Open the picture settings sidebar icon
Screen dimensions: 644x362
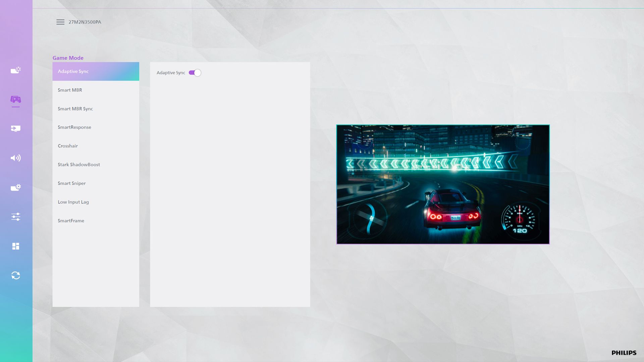[x=16, y=70]
